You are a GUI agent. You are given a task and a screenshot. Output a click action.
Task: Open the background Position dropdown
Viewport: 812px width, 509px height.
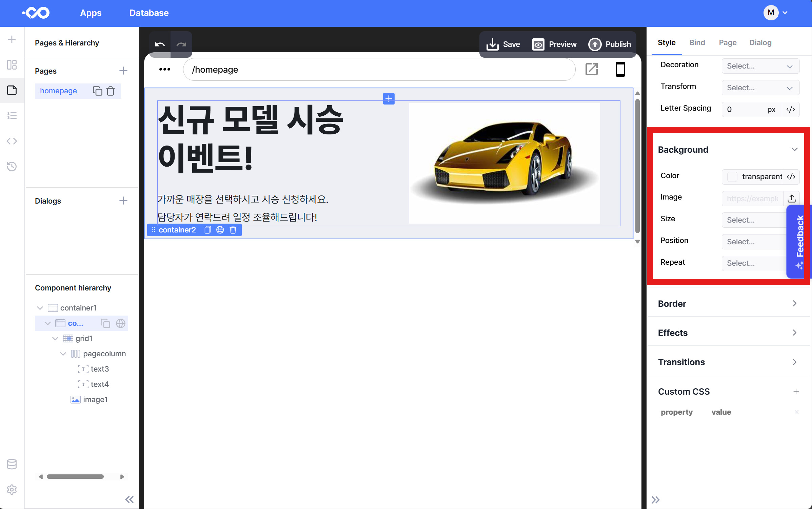754,242
